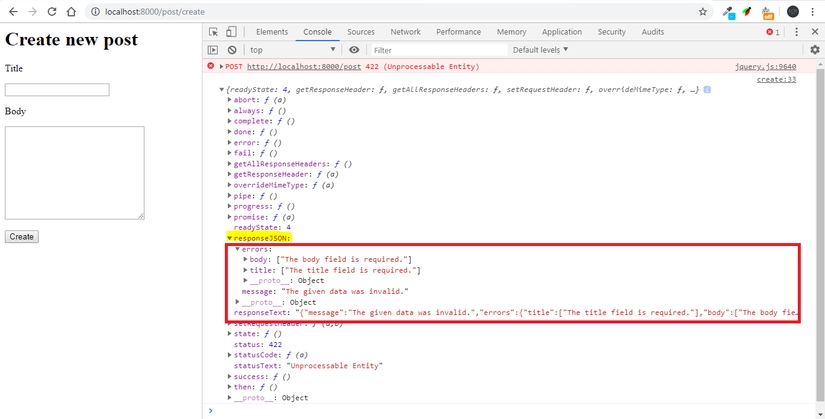Show the console sidebar panel
The height and width of the screenshot is (419, 825).
coord(213,50)
